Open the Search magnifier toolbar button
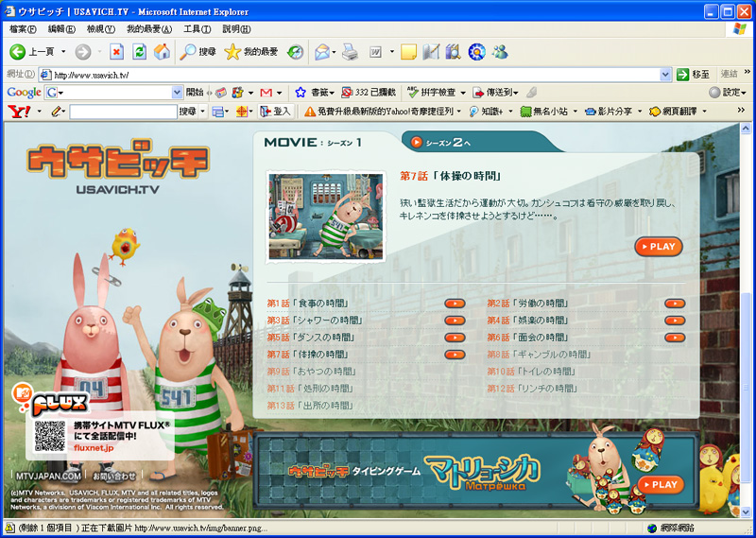The image size is (756, 538). [x=198, y=52]
